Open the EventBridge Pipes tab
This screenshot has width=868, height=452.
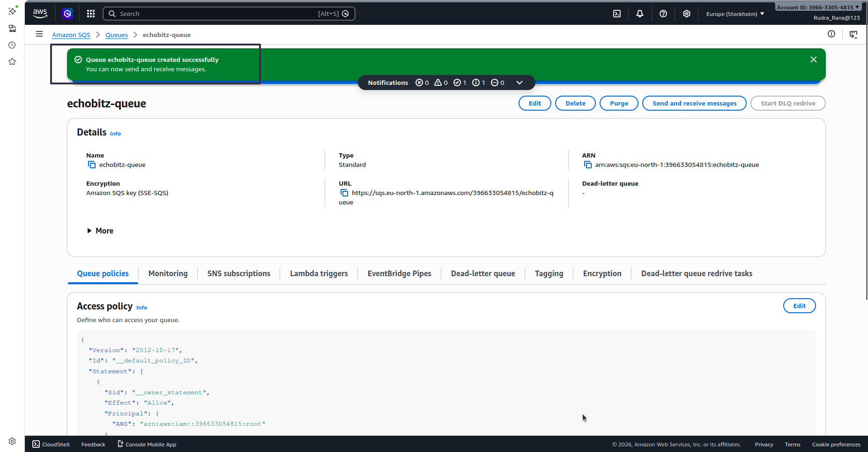(400, 273)
